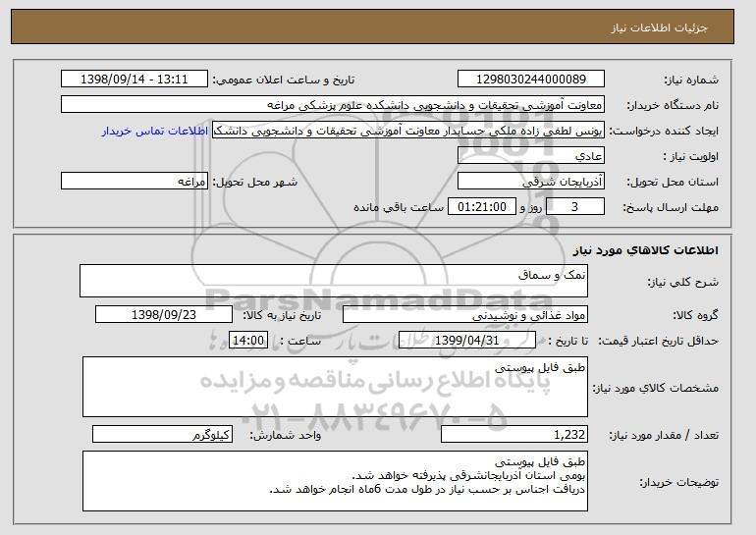The height and width of the screenshot is (535, 756).
Task: Select the گروه کالا field مواد غذائی و نوشیدنی
Action: coord(465,315)
